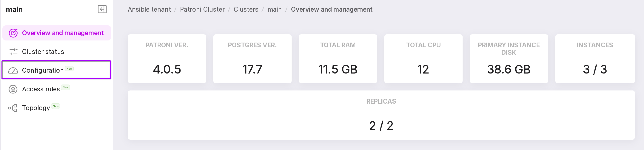
Task: Click the Topology diagram icon
Action: click(13, 108)
